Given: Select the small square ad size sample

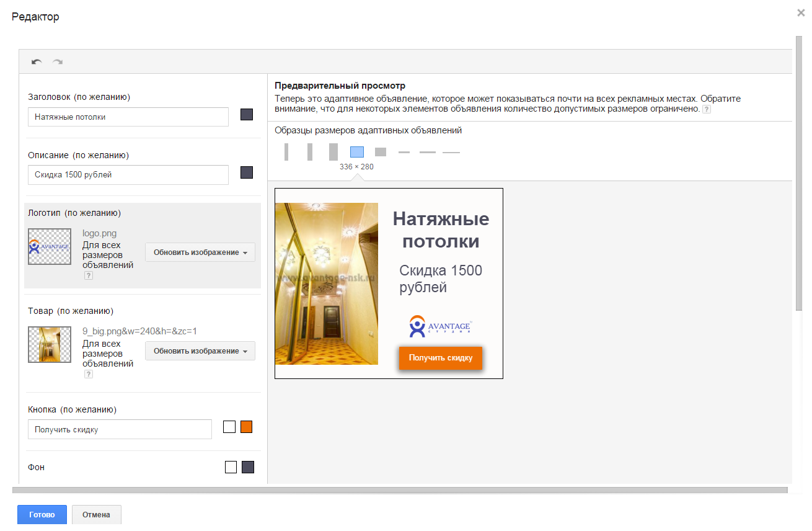Looking at the screenshot, I should coord(380,151).
